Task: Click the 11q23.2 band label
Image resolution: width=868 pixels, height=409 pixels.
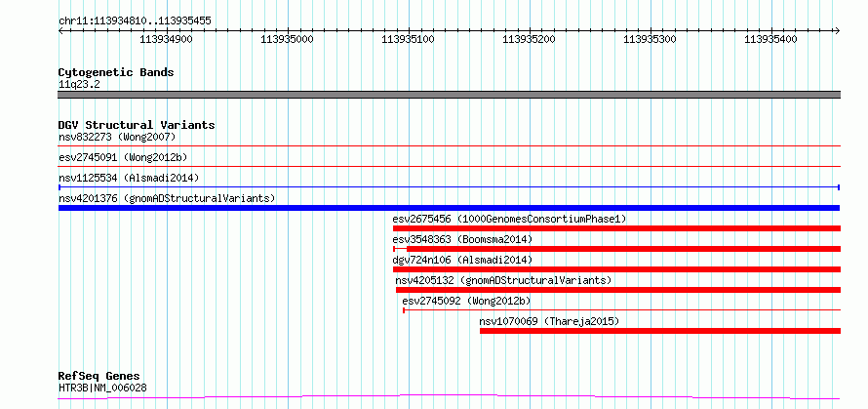Action: pyautogui.click(x=79, y=85)
